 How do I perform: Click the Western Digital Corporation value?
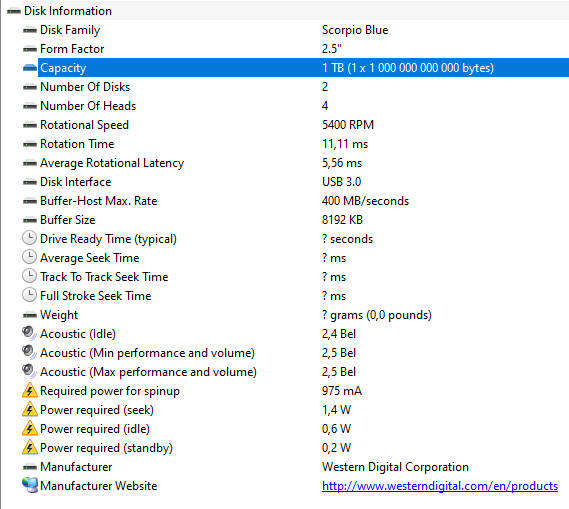pyautogui.click(x=395, y=467)
